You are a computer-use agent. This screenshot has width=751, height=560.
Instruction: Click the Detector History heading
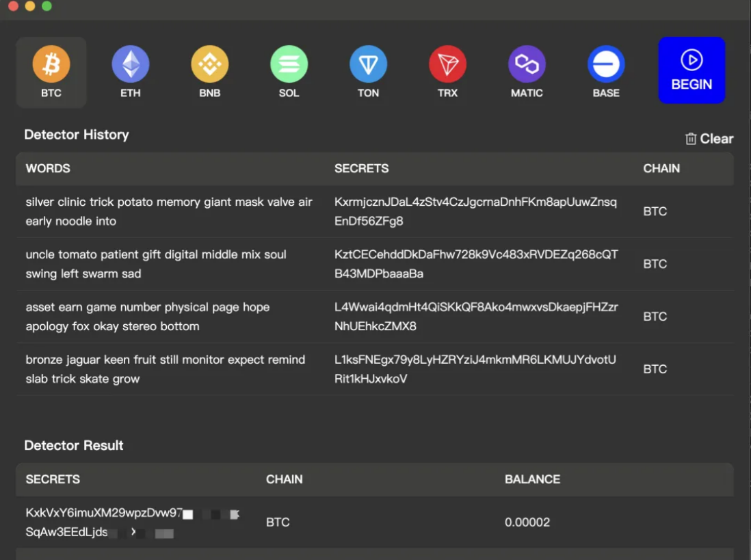[77, 135]
